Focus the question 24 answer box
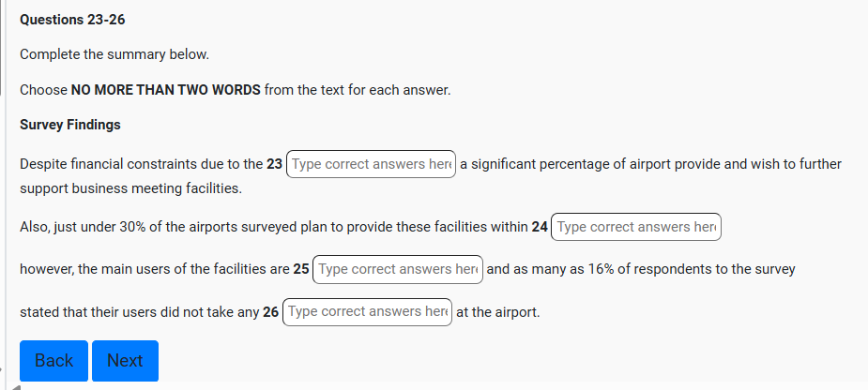868x390 pixels. pos(635,227)
